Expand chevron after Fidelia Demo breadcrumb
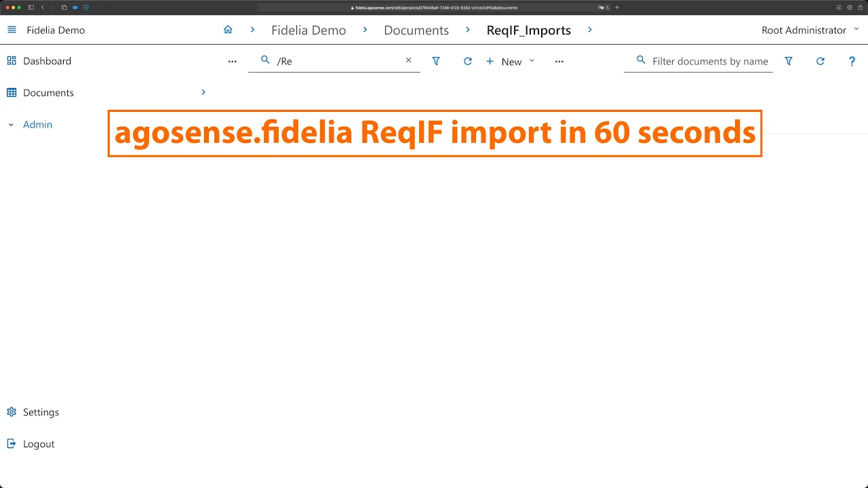This screenshot has width=868, height=488. (365, 30)
